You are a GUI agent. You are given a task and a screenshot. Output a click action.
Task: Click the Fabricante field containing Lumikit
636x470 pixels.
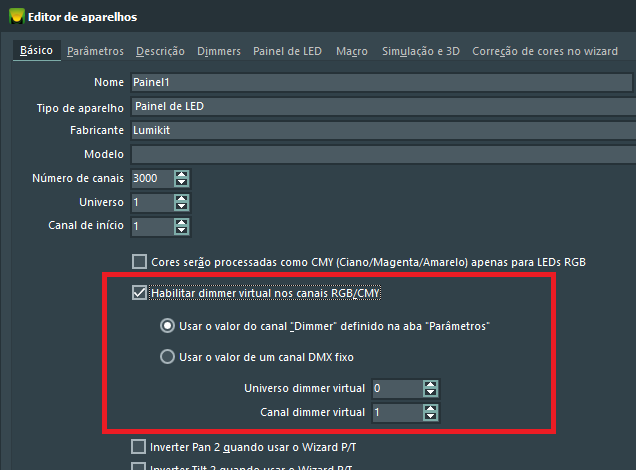coord(380,131)
